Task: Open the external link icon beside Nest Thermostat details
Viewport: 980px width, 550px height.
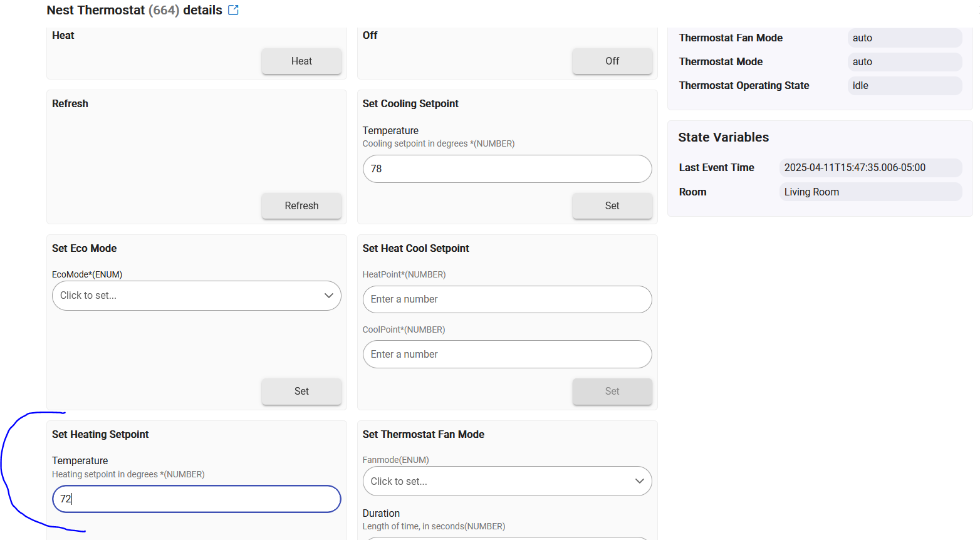Action: click(233, 10)
